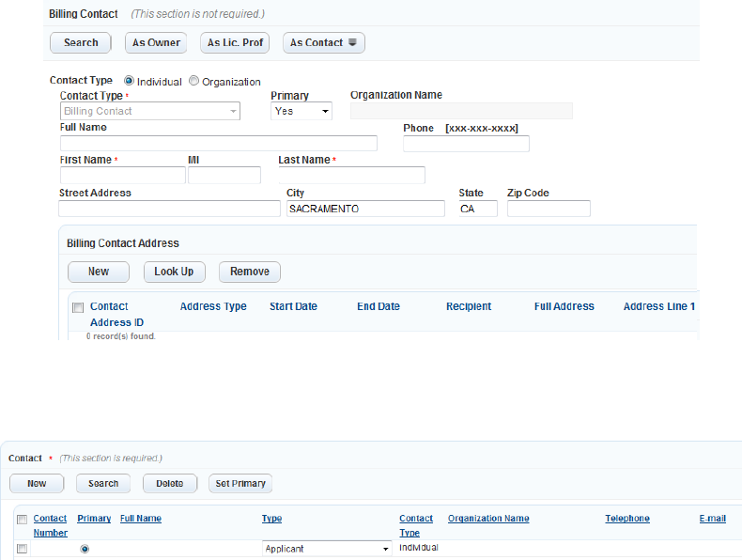
Task: Click the Zip Code input field
Action: (549, 209)
